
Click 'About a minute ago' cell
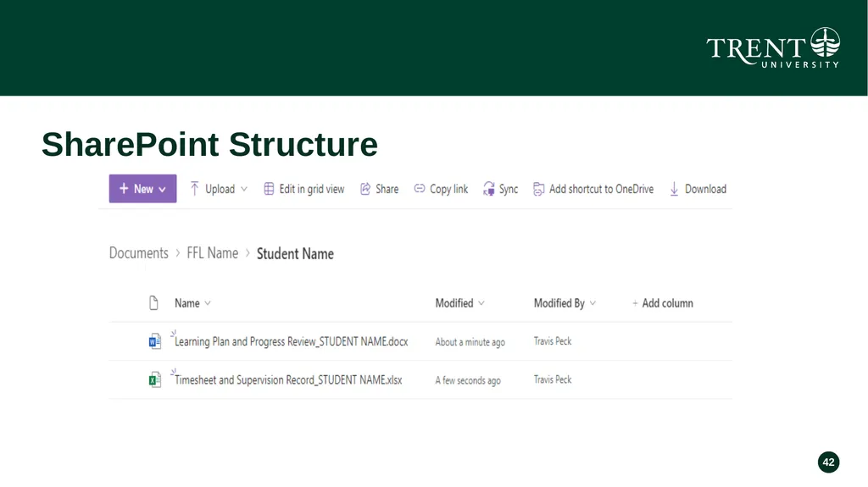click(470, 342)
